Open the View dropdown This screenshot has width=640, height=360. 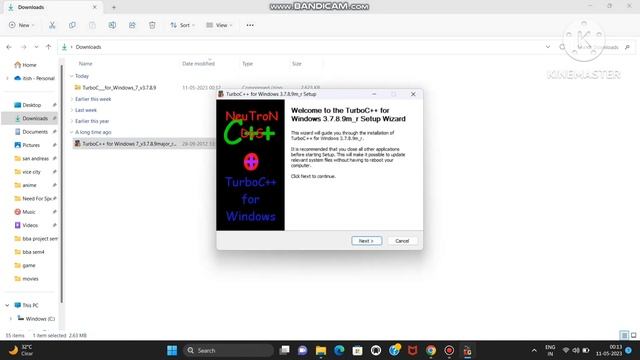point(219,25)
